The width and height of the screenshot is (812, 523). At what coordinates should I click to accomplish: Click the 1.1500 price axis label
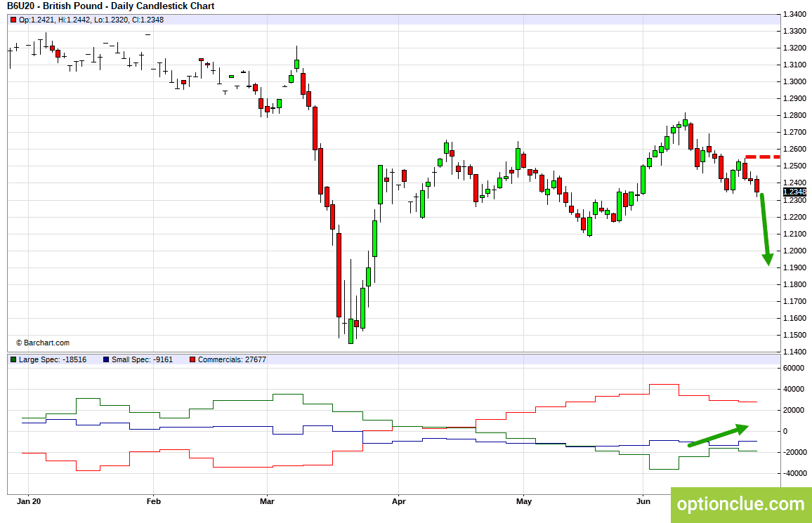click(x=794, y=336)
